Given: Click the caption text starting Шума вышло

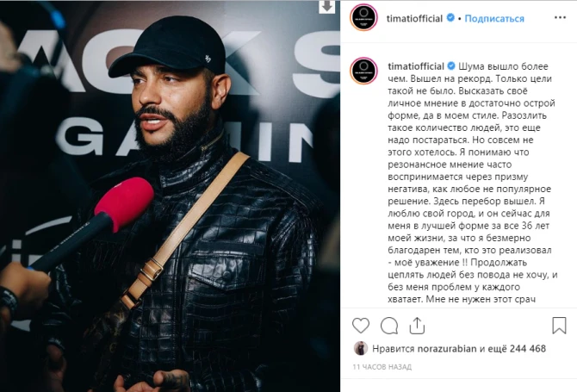Looking at the screenshot, I should click(x=473, y=183).
